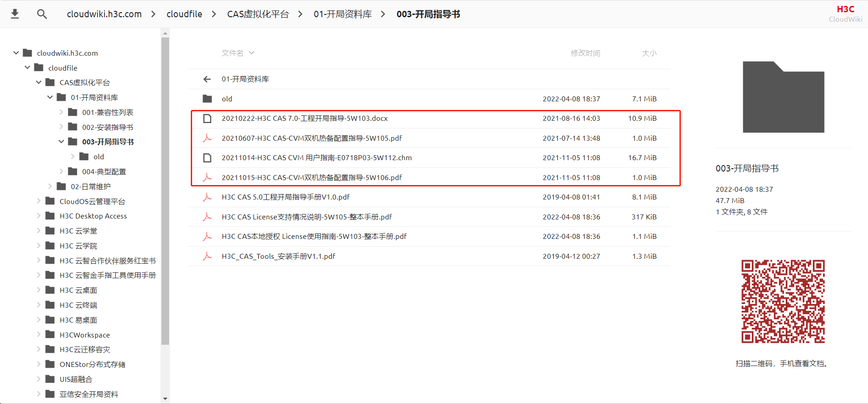The image size is (868, 404).
Task: Select H3C 易桌面 in the tree
Action: tap(78, 320)
